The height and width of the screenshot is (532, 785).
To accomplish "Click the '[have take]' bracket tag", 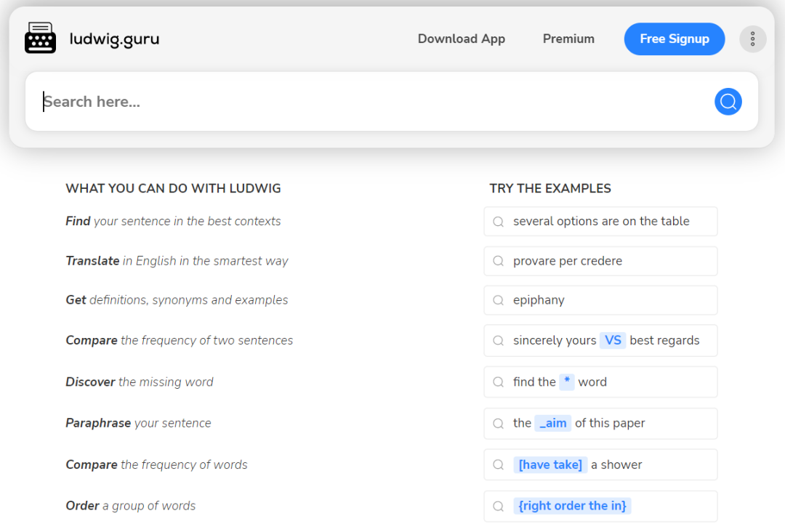I will pyautogui.click(x=550, y=464).
